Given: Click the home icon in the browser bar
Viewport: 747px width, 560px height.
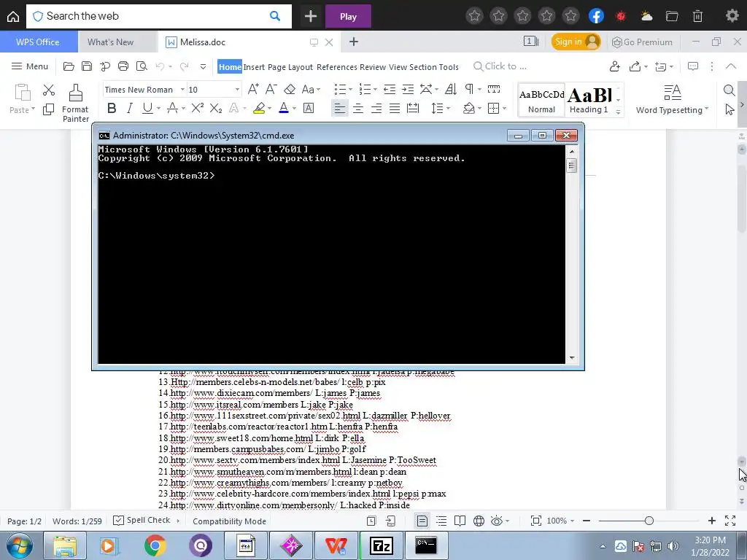Looking at the screenshot, I should coord(13,16).
